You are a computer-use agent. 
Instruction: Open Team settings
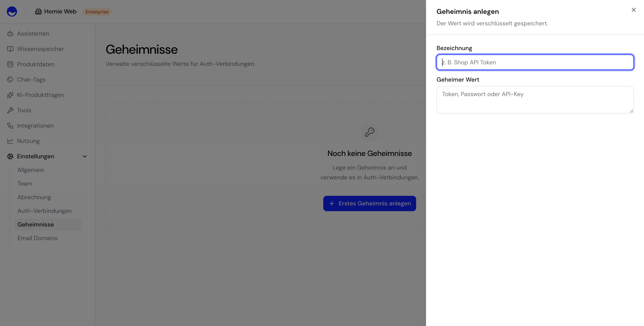click(25, 184)
